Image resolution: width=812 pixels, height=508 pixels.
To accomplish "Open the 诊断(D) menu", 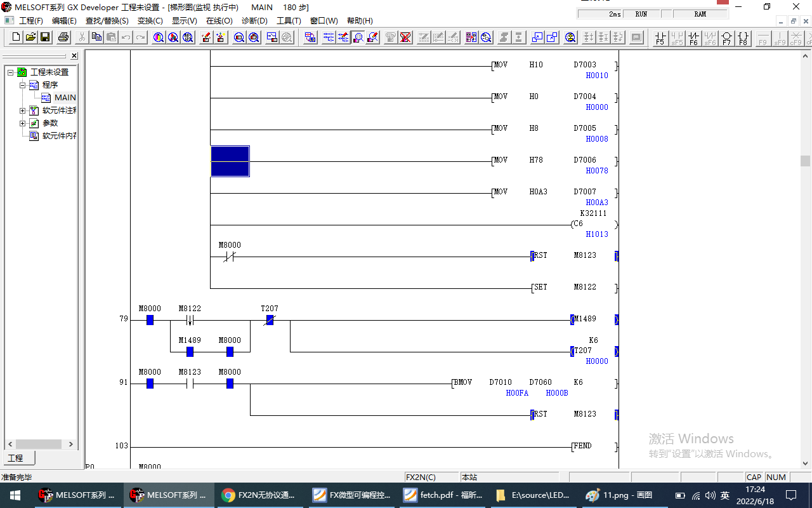I will pos(254,21).
